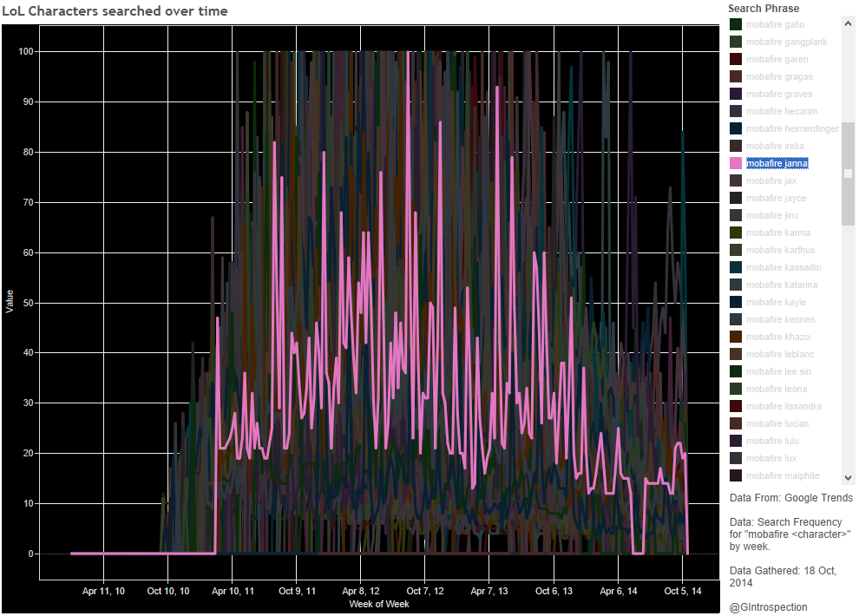
Task: Click the Search Phrase legend header
Action: coord(764,9)
